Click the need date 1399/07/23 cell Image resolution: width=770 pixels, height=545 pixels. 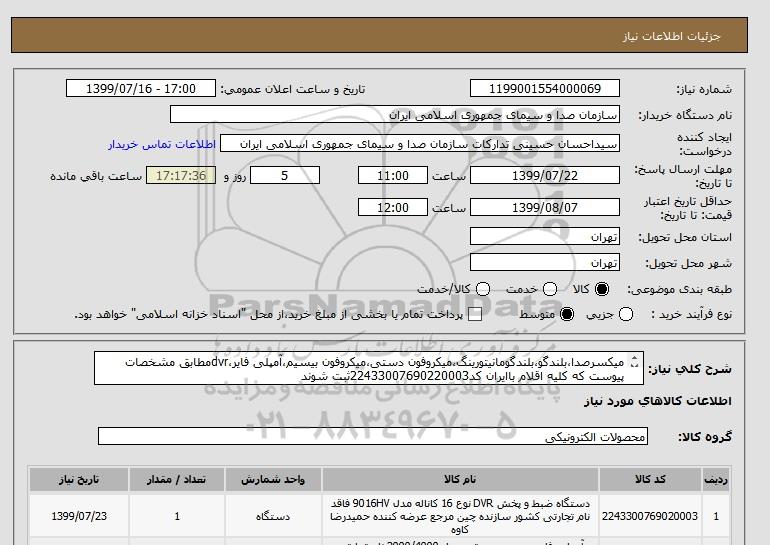[79, 516]
